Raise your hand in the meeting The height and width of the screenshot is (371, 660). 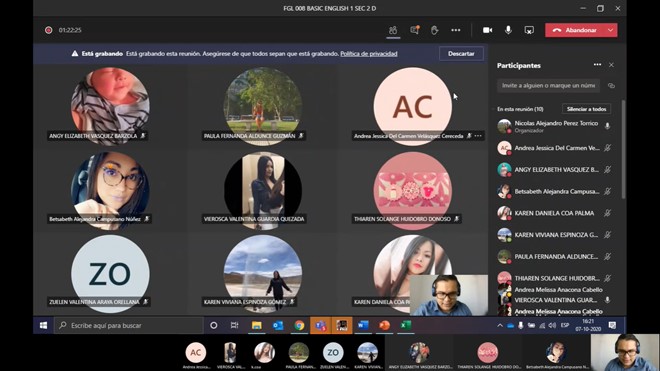tap(434, 30)
